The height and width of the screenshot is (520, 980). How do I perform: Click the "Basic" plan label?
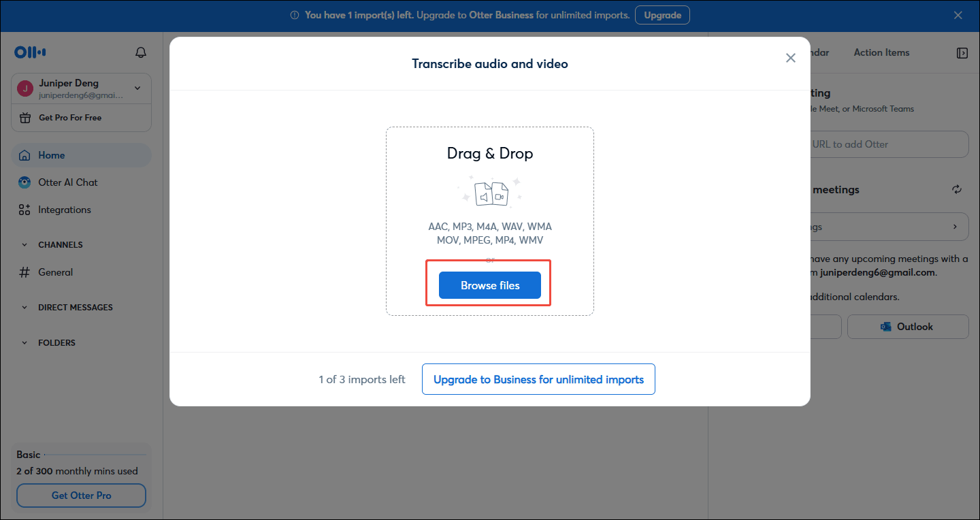pos(29,455)
